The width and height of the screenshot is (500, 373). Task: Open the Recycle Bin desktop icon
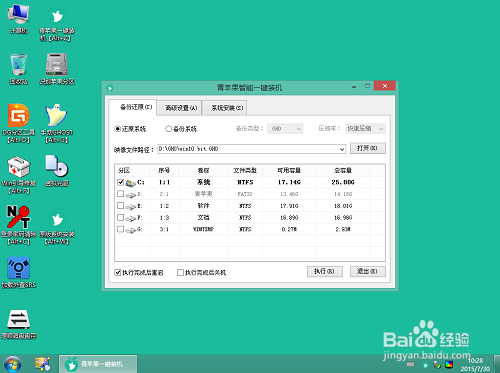click(18, 69)
